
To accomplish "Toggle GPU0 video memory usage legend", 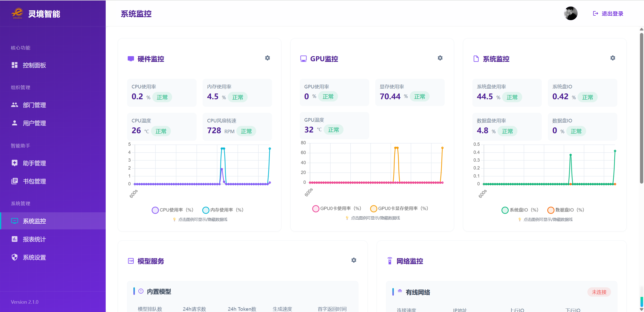I will pos(399,209).
